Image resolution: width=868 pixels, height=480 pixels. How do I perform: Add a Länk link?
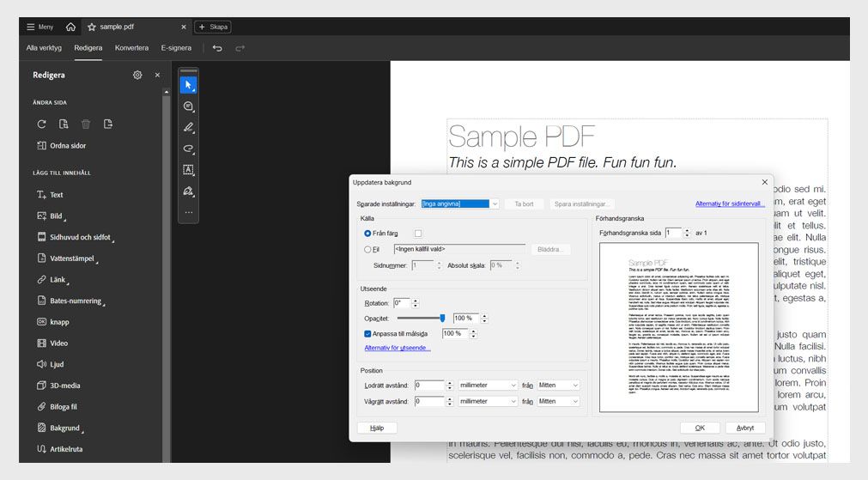52,280
